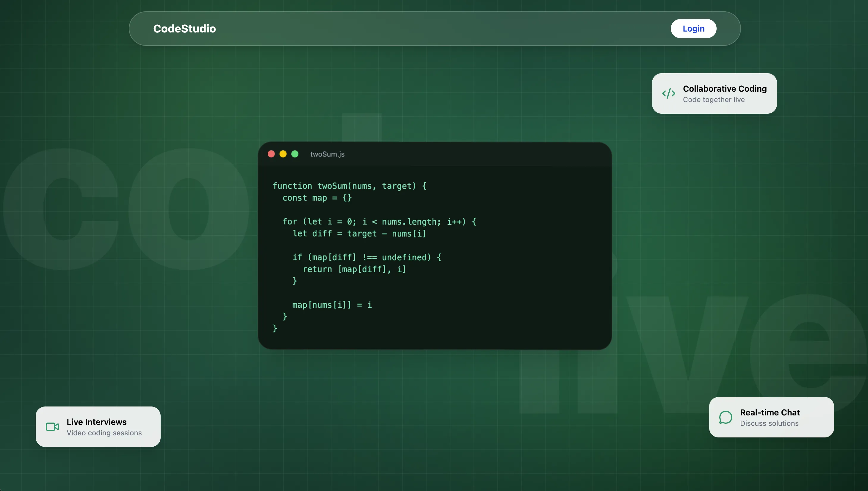Select the Live Interviews card title
The width and height of the screenshot is (868, 491).
click(97, 422)
